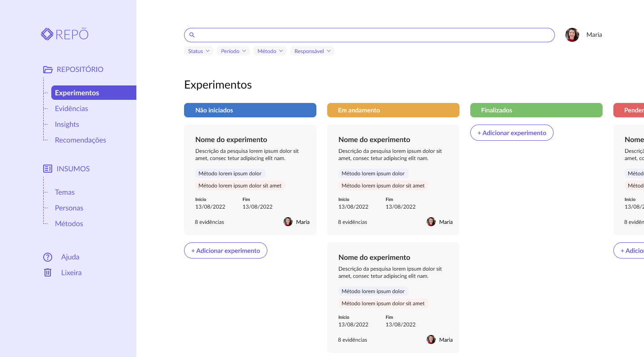
Task: Click the REPŌ logo icon
Action: [x=47, y=34]
